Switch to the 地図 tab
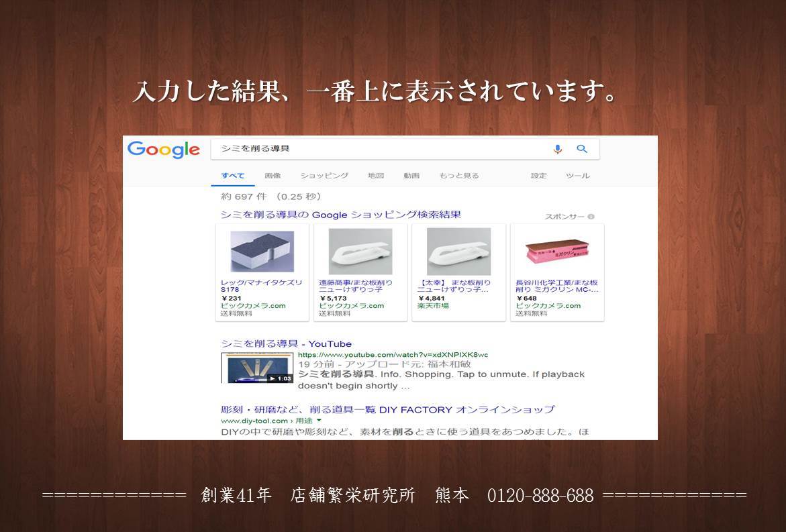786x532 pixels. tap(376, 176)
